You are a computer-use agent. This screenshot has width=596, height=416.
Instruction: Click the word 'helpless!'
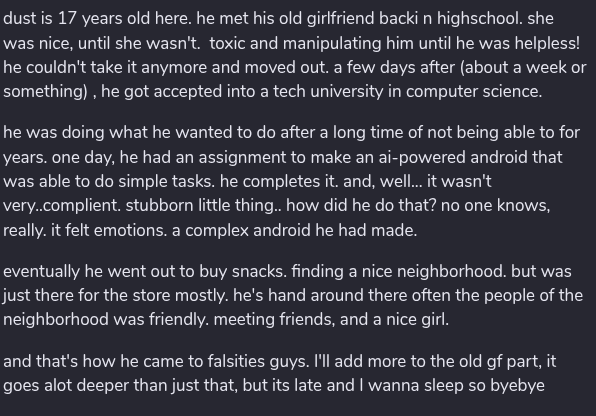click(547, 43)
